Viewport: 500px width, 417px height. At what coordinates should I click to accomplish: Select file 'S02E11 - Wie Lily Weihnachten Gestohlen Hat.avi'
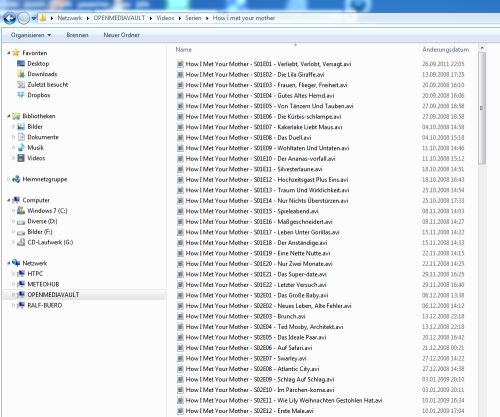click(x=284, y=401)
